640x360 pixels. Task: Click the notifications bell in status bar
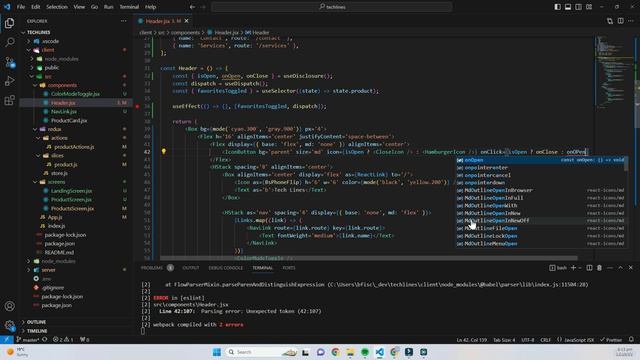coord(631,340)
